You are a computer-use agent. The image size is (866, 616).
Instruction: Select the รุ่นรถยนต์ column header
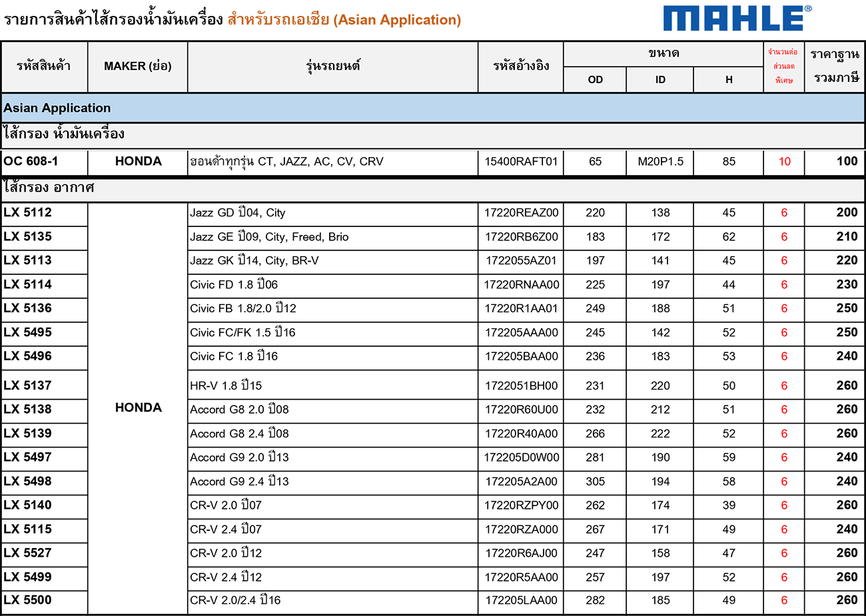(x=333, y=66)
